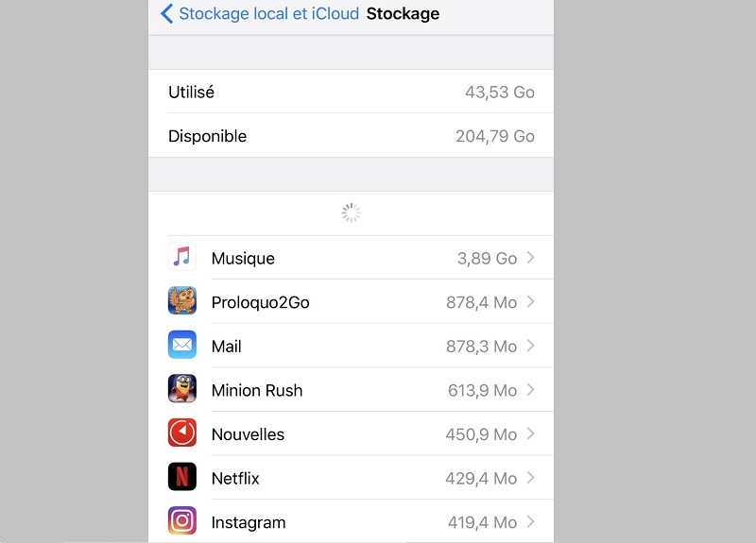This screenshot has width=756, height=543.
Task: Open Minion Rush chevron for details
Action: [x=531, y=390]
